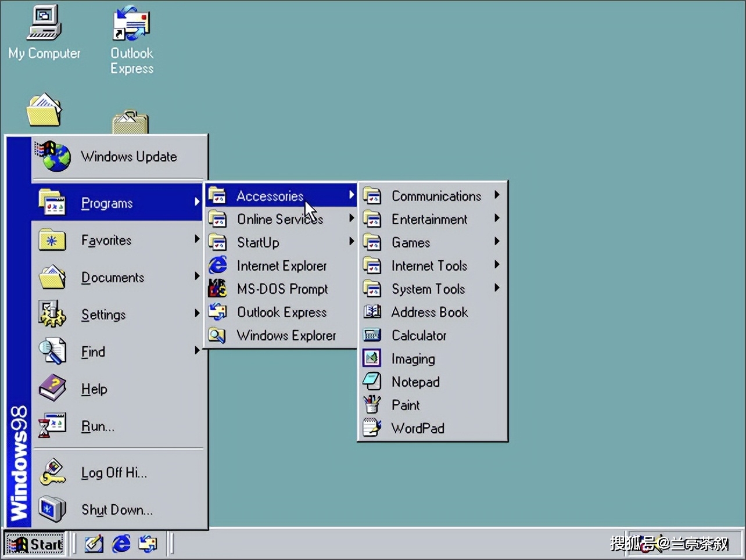Click the Windows Explorer menu icon
Screen dimensions: 746x560
(x=218, y=335)
